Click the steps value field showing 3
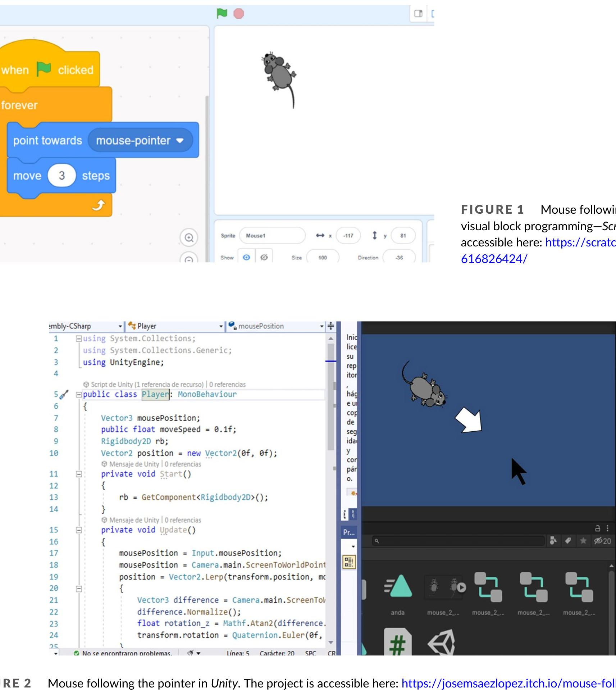The height and width of the screenshot is (690, 616). 62,176
